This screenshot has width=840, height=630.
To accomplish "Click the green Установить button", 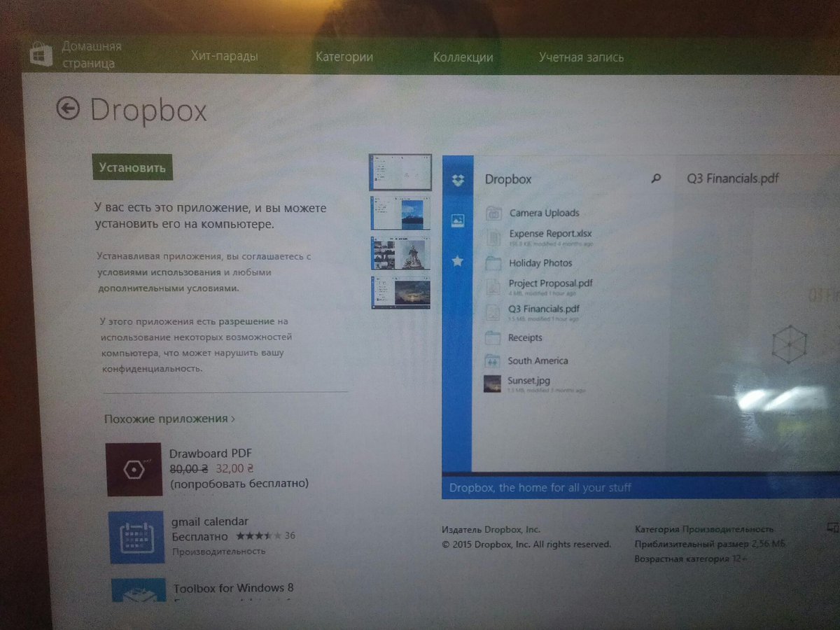I will pyautogui.click(x=132, y=167).
